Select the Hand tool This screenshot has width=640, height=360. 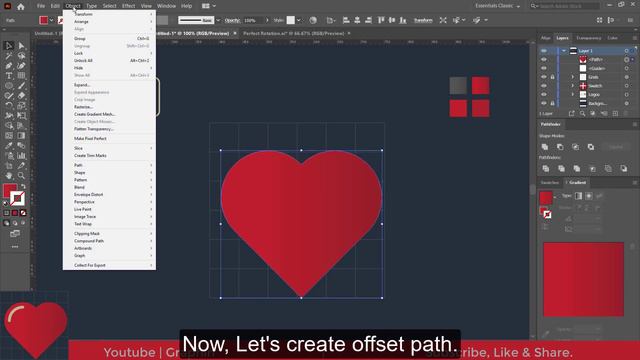coord(9,176)
